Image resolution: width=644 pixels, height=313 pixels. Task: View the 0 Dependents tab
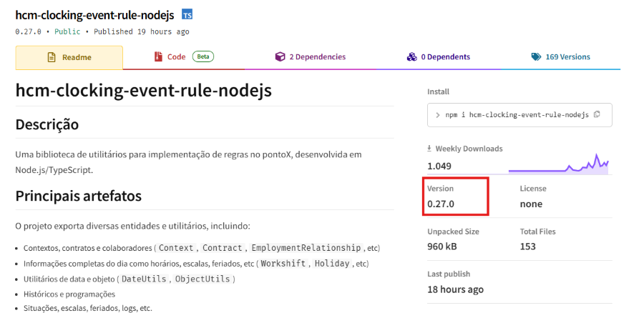click(445, 57)
